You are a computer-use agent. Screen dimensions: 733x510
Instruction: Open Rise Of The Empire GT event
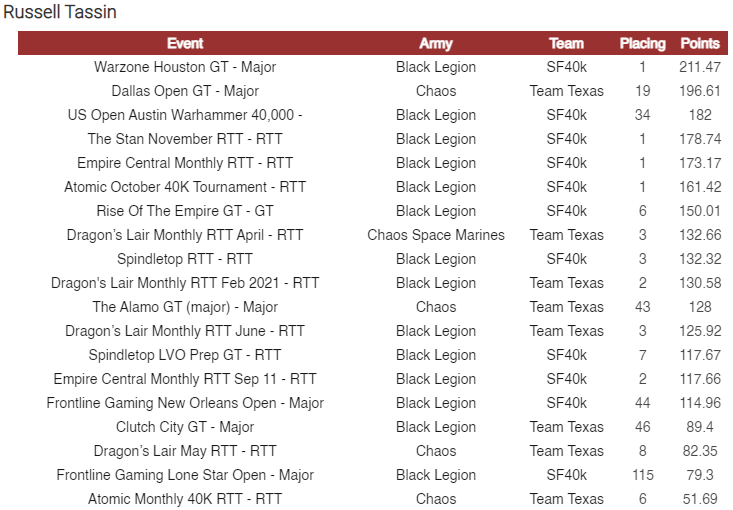[x=185, y=211]
